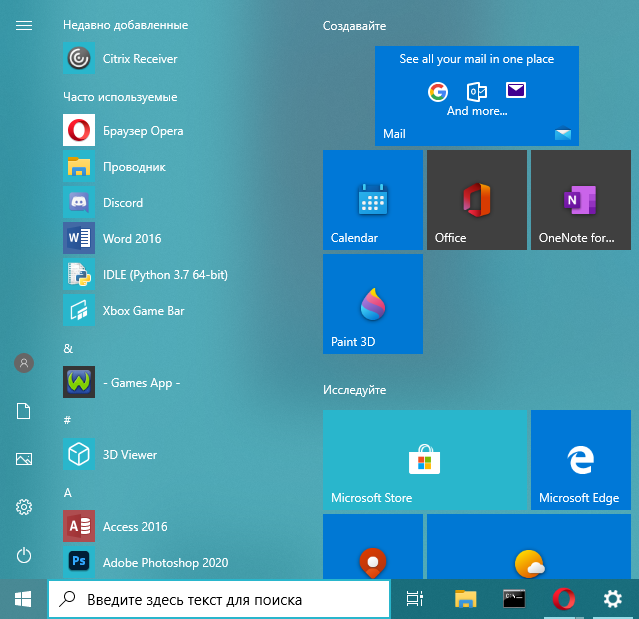Click the Создавайте tile group title
639x619 pixels.
(x=354, y=26)
